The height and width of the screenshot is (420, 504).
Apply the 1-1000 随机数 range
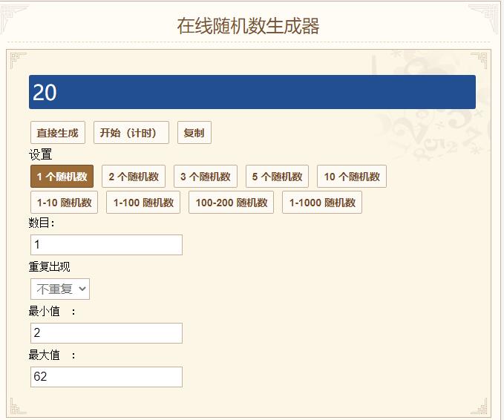[x=322, y=203]
